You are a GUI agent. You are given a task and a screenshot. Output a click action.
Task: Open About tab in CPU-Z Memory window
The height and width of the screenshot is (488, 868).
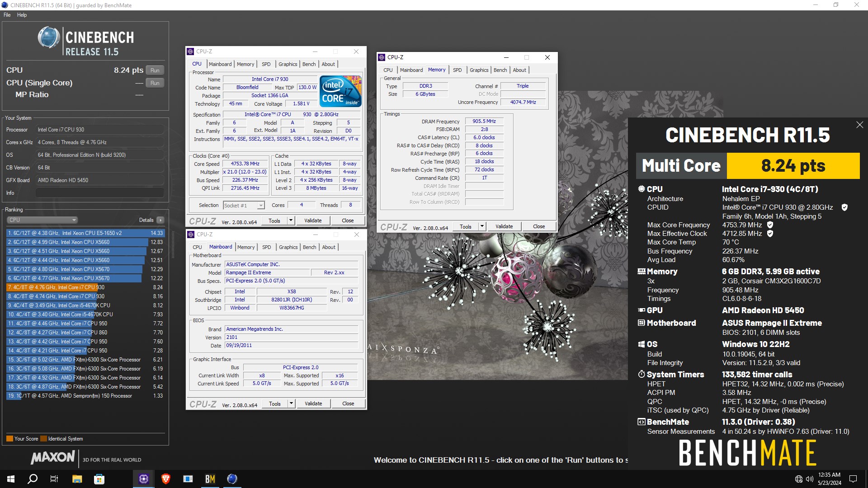[519, 70]
